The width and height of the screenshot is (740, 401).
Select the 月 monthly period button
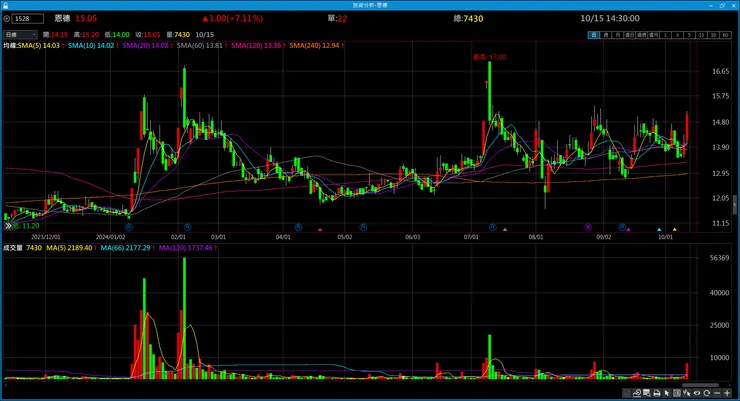click(618, 35)
